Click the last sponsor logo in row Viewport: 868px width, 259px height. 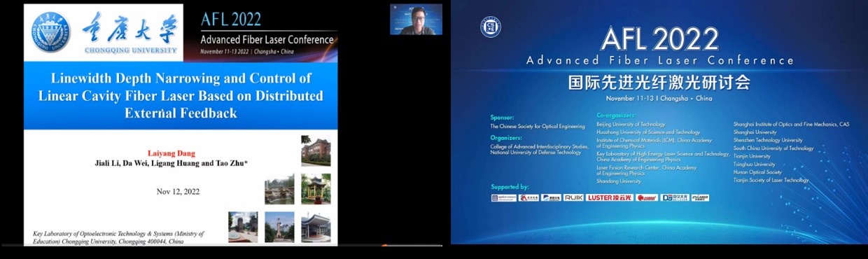[x=700, y=197]
